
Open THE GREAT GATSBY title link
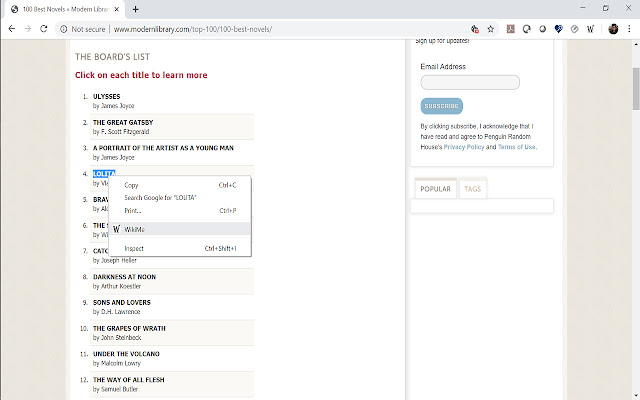(x=123, y=122)
